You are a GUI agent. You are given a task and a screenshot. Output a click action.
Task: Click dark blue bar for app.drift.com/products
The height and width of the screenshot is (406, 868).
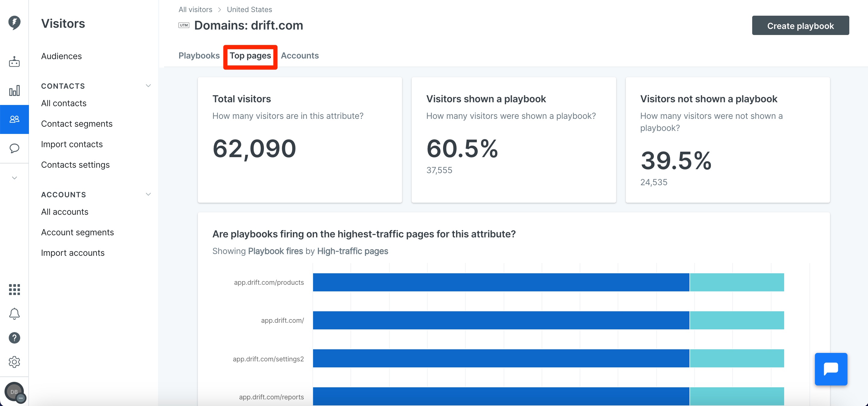(x=501, y=282)
